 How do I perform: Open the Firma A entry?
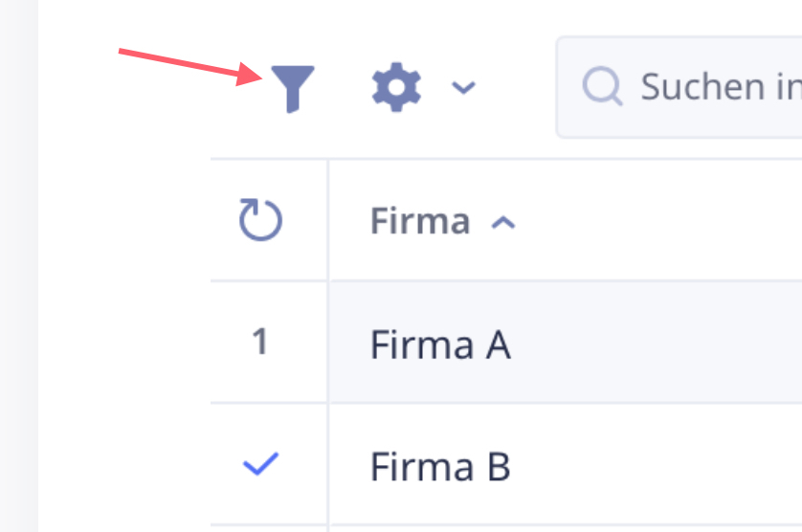[440, 344]
